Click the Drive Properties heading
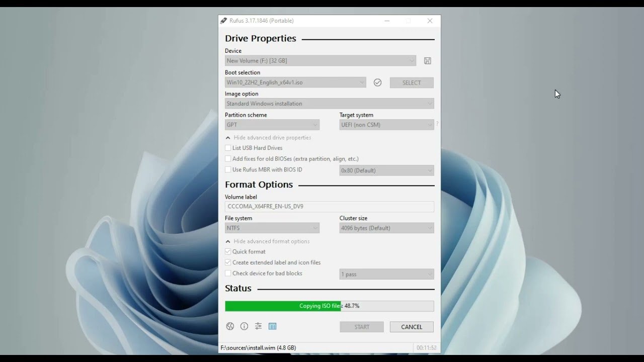 coord(261,39)
